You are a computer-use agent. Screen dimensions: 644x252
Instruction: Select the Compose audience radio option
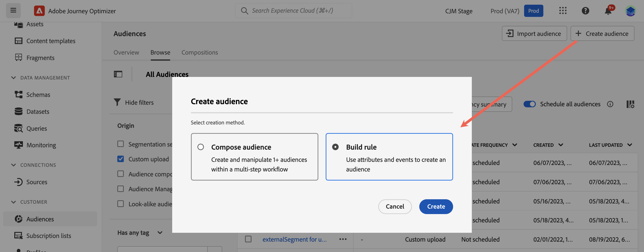[x=201, y=147]
